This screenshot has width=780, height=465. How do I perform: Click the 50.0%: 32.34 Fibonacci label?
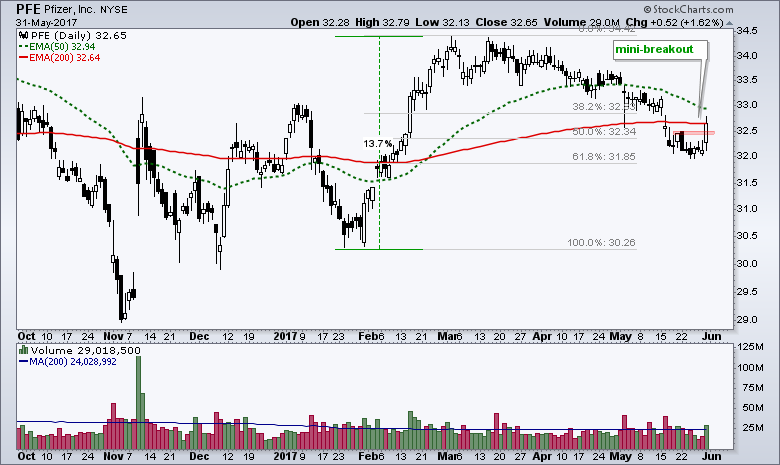[x=603, y=131]
